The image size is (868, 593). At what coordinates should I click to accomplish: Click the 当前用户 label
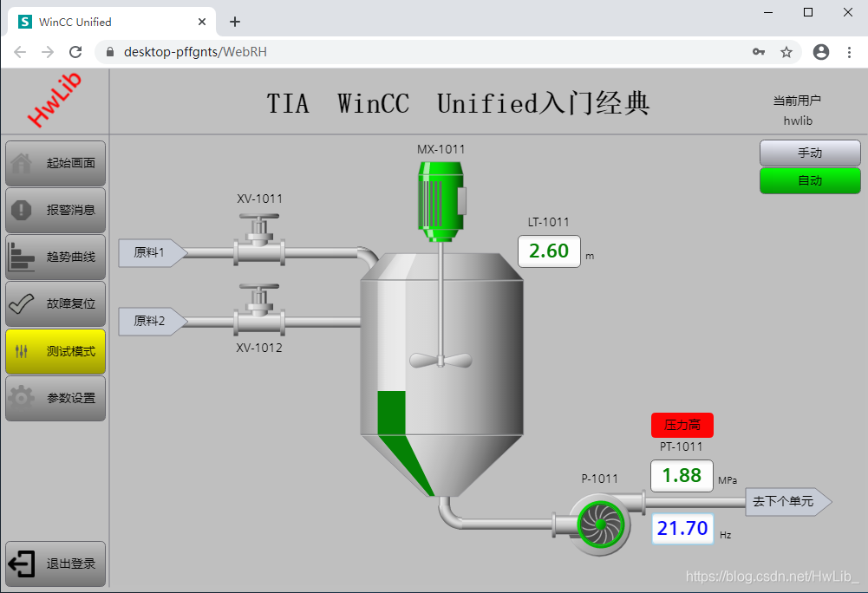click(797, 101)
